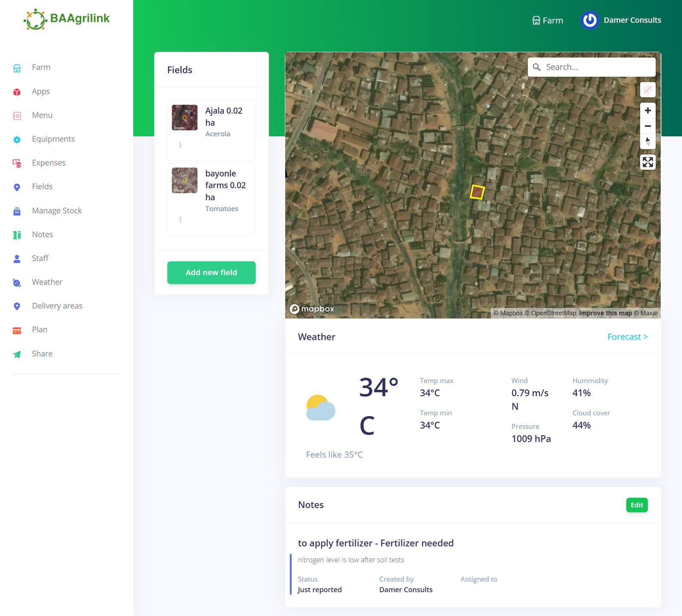The image size is (682, 616).
Task: Open Manage Stock from the sidebar
Action: click(57, 211)
